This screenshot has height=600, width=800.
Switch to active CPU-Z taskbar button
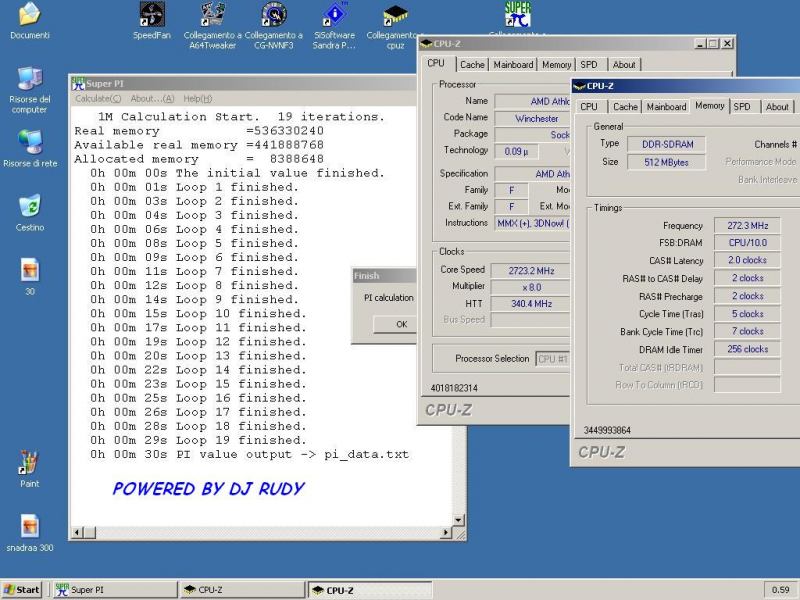370,590
